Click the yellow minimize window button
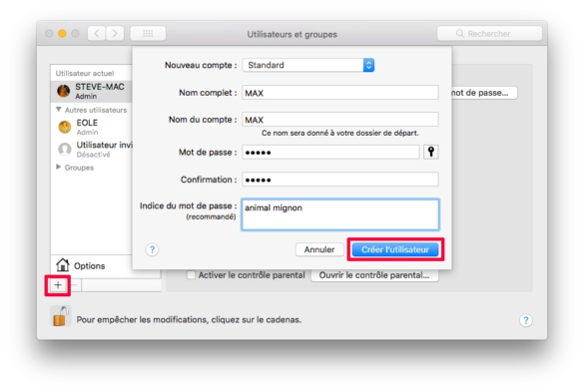 [62, 34]
